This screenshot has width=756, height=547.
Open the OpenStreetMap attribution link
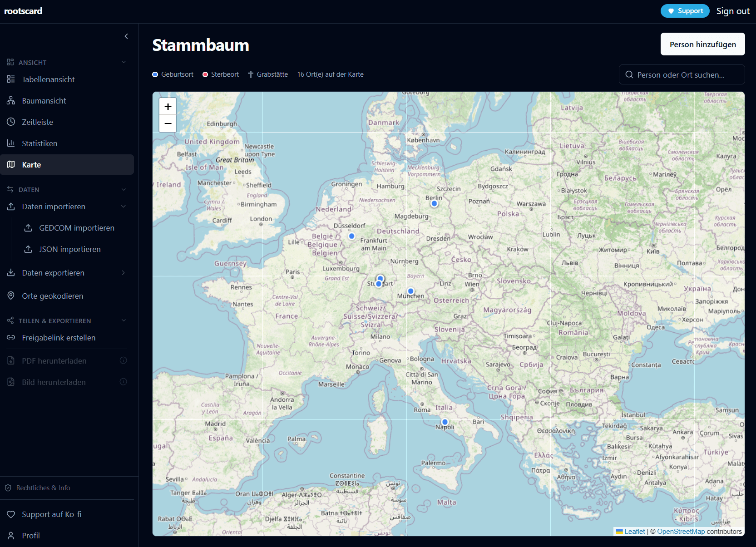tap(681, 531)
